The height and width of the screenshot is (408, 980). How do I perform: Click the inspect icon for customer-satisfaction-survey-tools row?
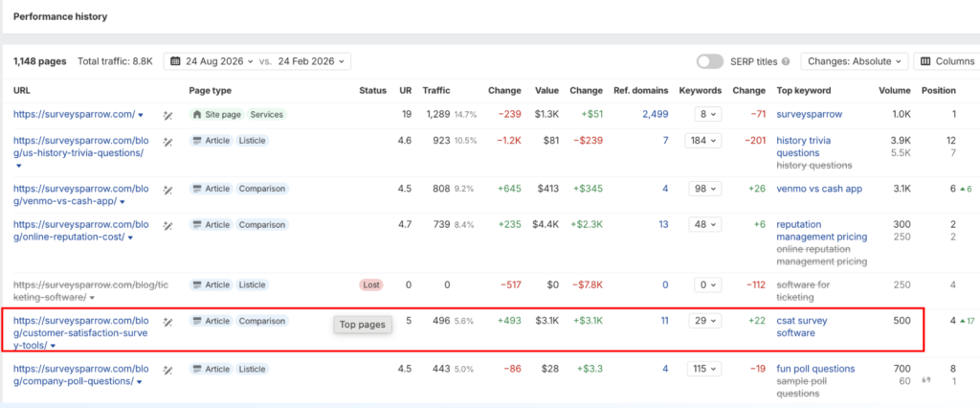point(167,322)
